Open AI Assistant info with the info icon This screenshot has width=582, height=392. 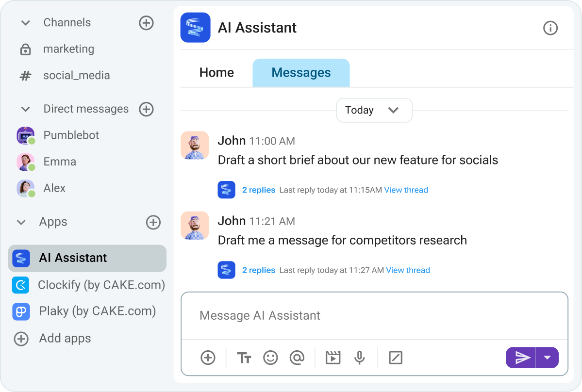[550, 28]
